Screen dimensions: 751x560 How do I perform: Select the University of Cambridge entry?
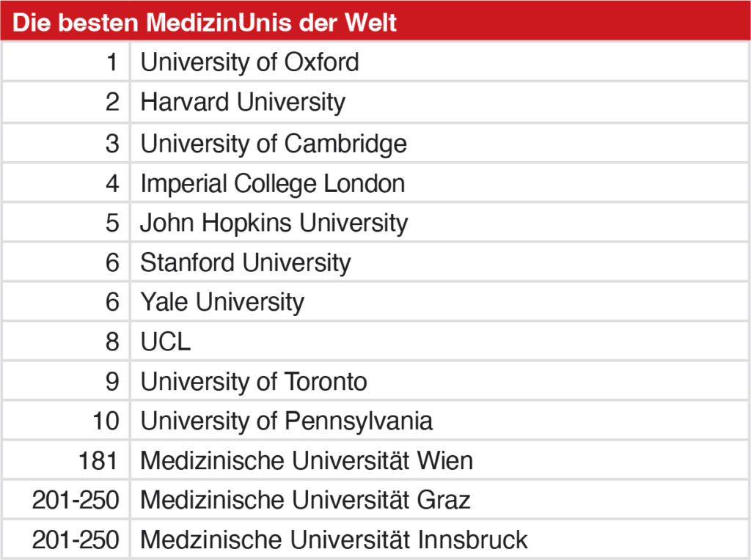click(x=274, y=143)
